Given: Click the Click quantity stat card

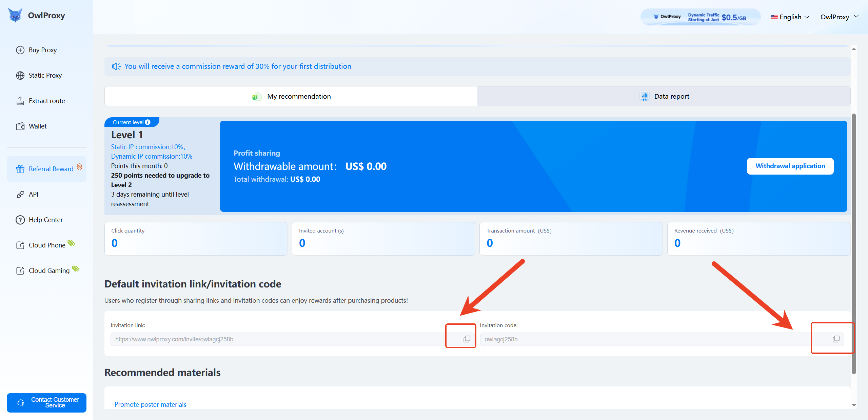Looking at the screenshot, I should click(196, 239).
